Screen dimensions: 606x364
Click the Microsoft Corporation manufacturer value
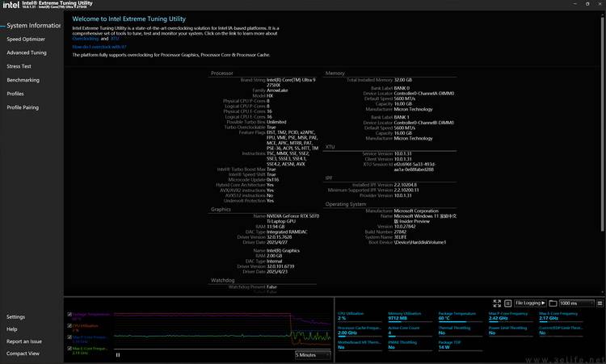point(416,211)
